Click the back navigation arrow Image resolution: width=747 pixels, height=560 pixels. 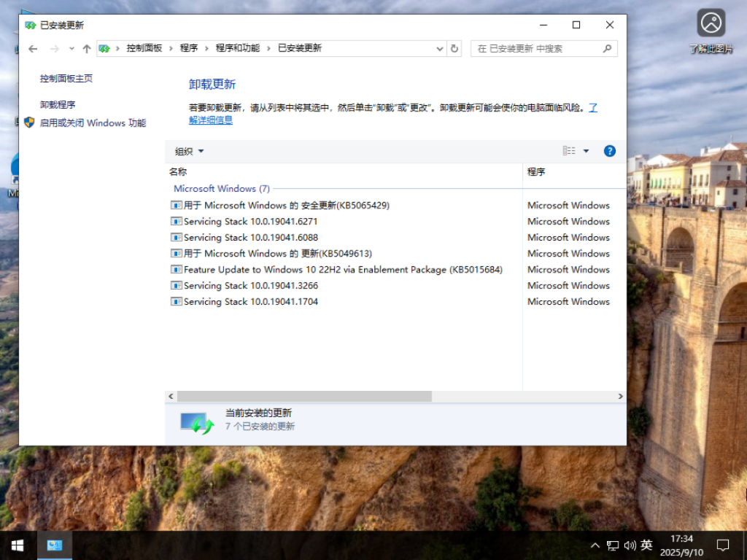point(33,48)
